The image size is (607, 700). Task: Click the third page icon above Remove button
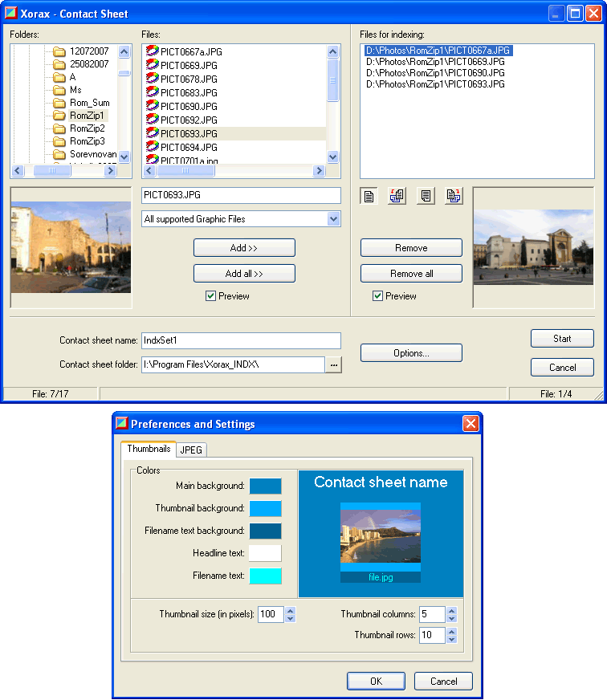click(x=426, y=197)
